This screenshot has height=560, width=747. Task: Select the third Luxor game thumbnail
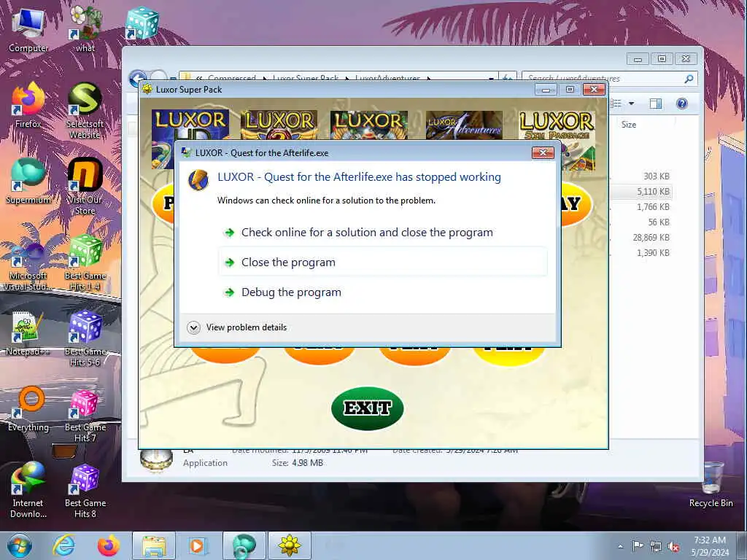(x=368, y=125)
